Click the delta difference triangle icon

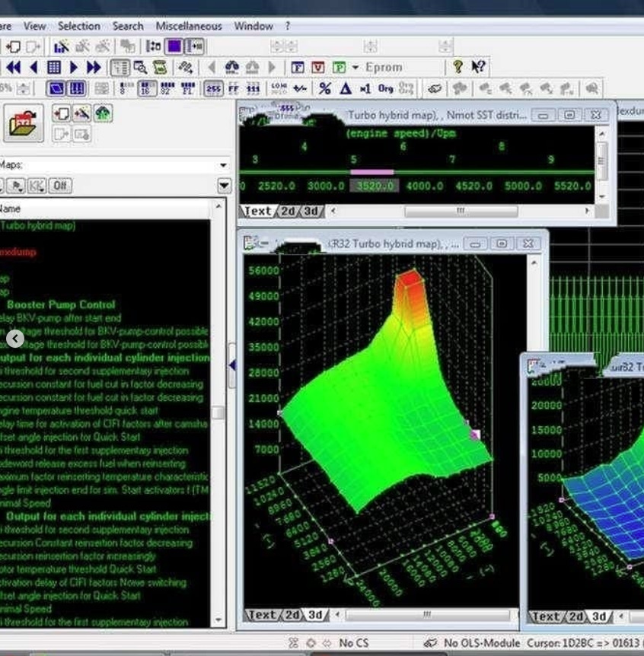tap(345, 89)
